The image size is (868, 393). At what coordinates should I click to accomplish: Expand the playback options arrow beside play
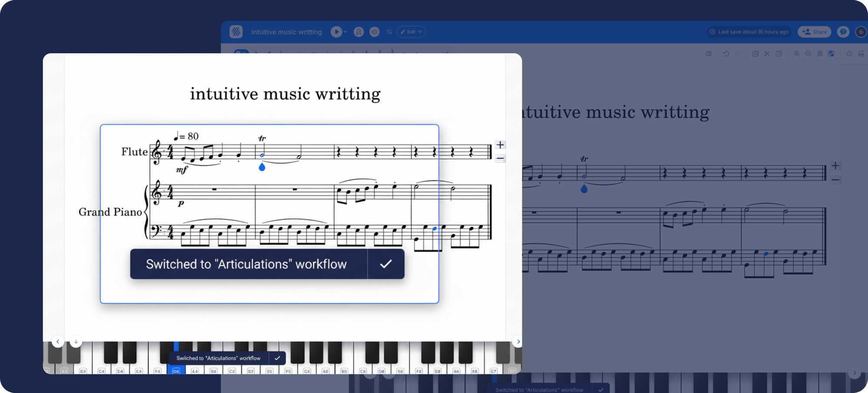[345, 32]
